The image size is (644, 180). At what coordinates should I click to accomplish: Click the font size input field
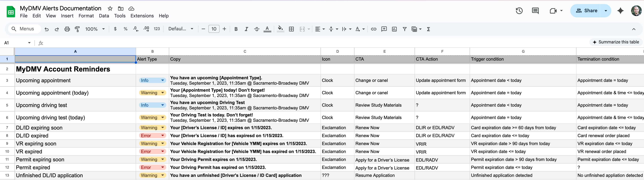pyautogui.click(x=214, y=29)
